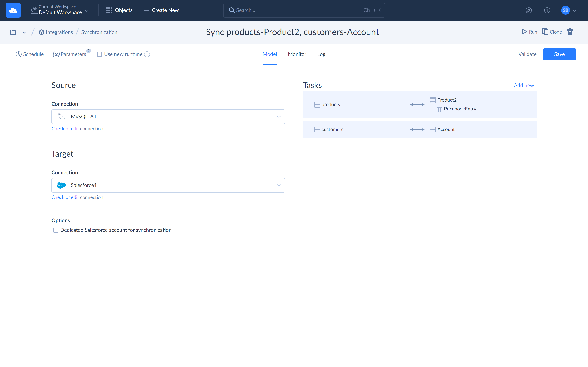Click the Skyvia cloud logo icon
This screenshot has width=588, height=367.
13,10
